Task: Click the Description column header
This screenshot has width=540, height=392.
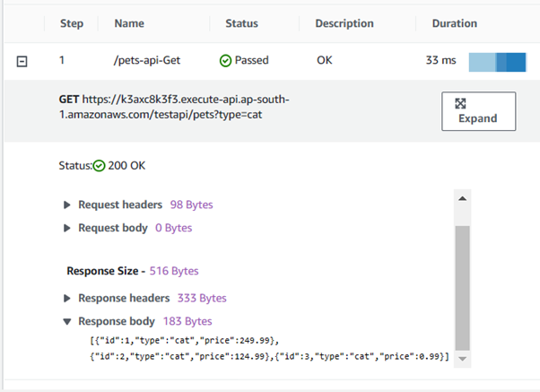Action: pyautogui.click(x=344, y=23)
